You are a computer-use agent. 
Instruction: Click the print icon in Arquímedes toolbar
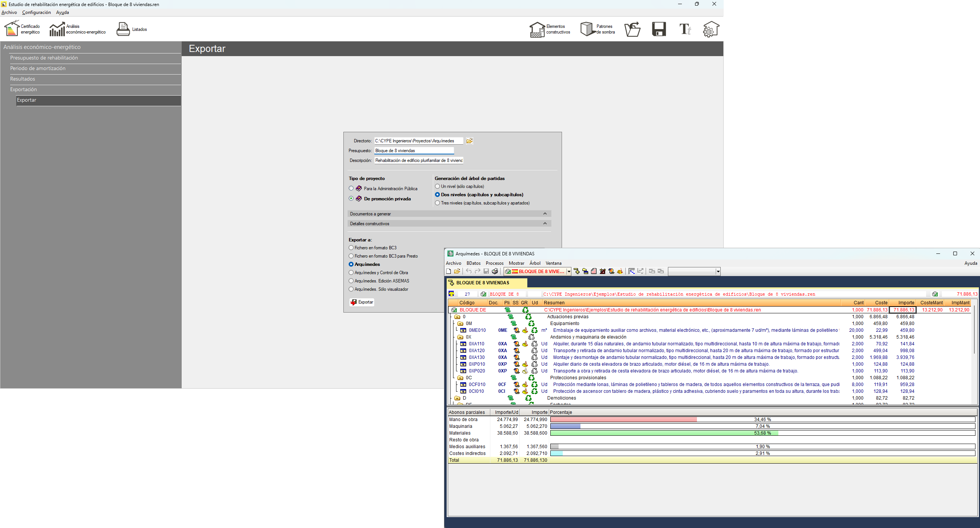coord(495,272)
